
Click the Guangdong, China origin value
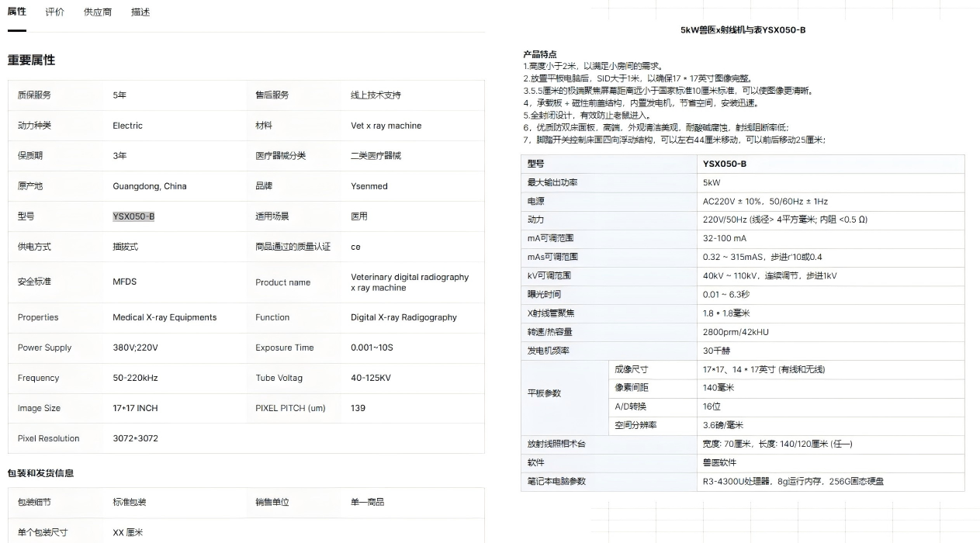pos(150,186)
